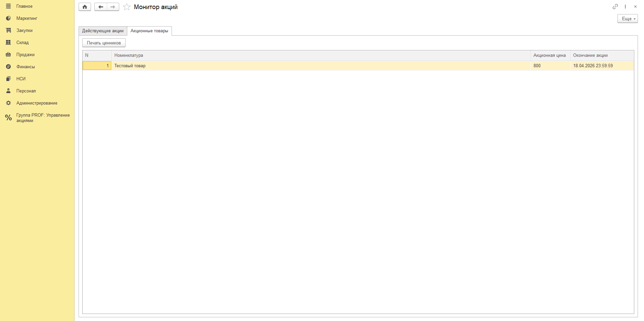Switch to Действующие акции tab
Image resolution: width=644 pixels, height=321 pixels.
tap(103, 31)
